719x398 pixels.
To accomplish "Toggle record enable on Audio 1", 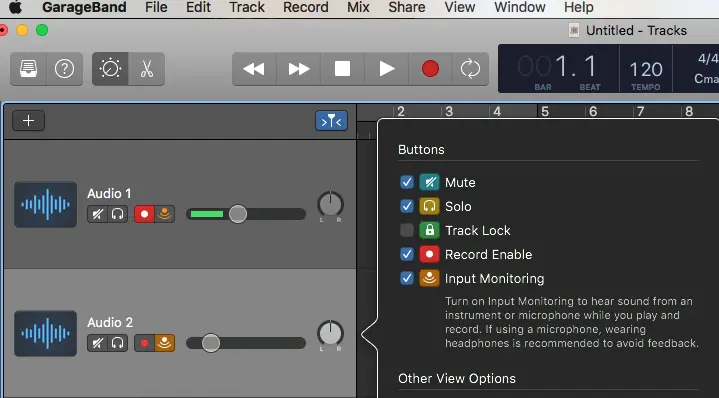I will click(144, 214).
